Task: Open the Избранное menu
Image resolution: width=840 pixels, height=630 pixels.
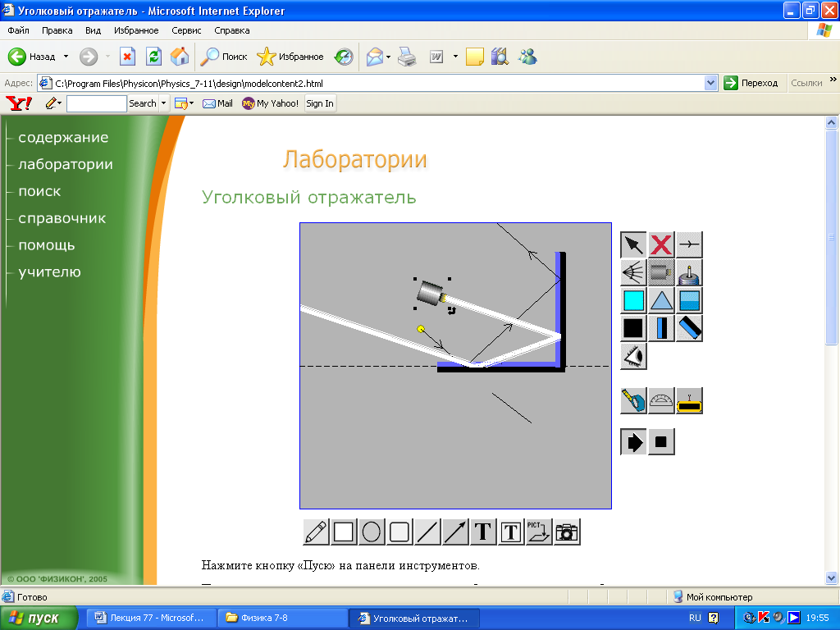Action: [x=136, y=30]
